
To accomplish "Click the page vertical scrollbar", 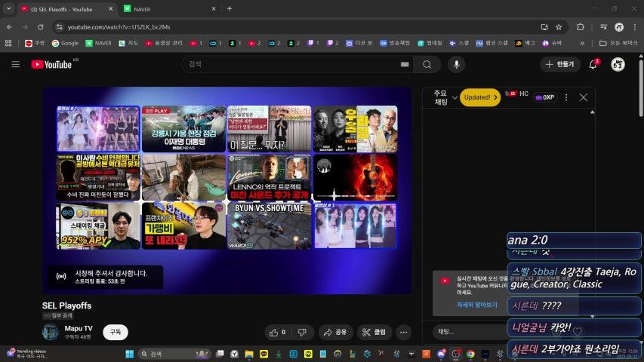I will coord(641,88).
